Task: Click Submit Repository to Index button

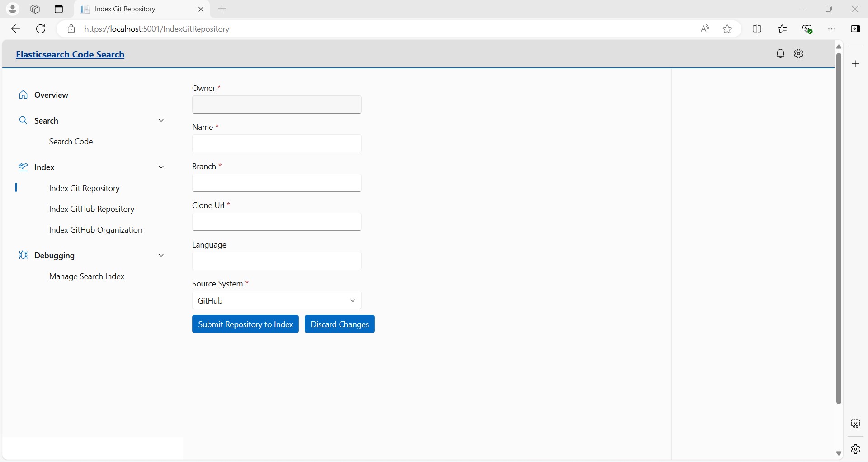Action: (245, 324)
